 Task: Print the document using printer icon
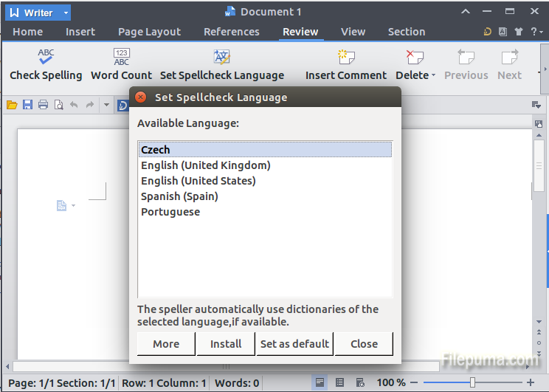43,105
